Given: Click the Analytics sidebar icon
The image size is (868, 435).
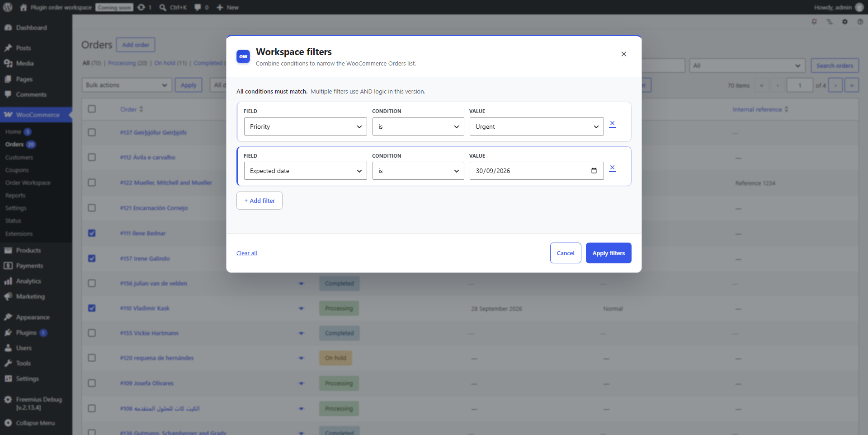Looking at the screenshot, I should tap(8, 281).
